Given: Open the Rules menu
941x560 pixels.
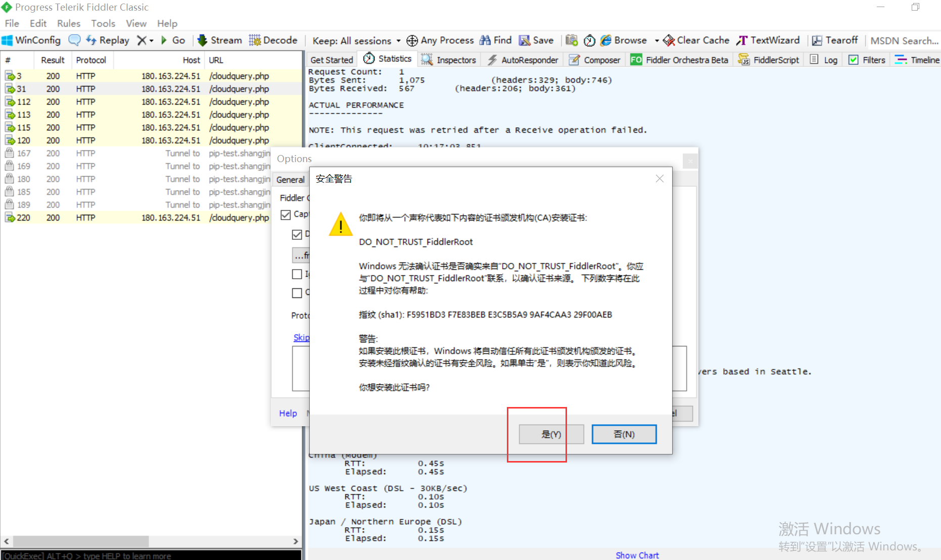Looking at the screenshot, I should click(69, 23).
